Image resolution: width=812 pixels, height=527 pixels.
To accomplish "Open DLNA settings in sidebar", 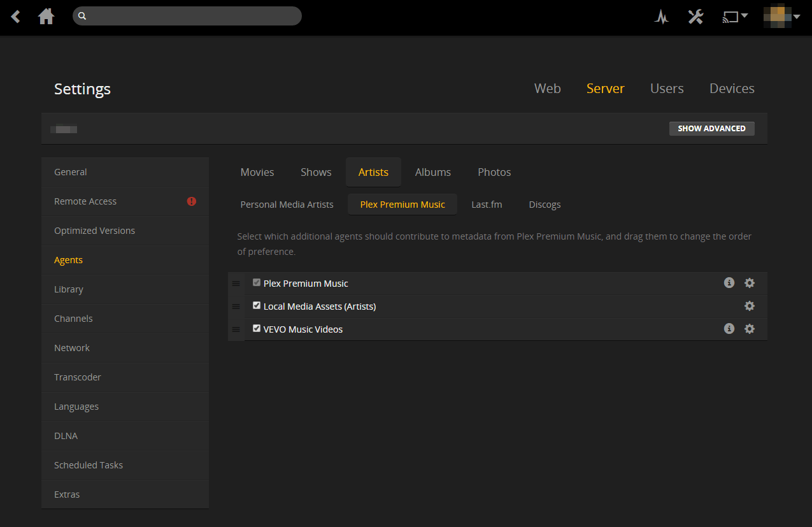I will (125, 436).
